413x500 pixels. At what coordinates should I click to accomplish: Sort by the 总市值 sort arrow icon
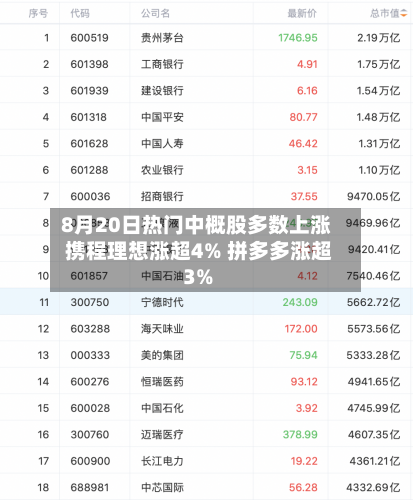click(404, 13)
